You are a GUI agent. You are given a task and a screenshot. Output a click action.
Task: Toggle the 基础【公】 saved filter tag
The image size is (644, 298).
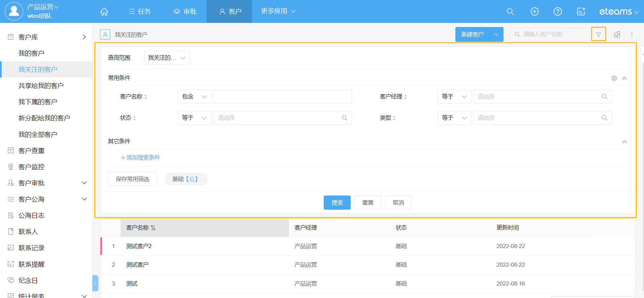(x=186, y=179)
